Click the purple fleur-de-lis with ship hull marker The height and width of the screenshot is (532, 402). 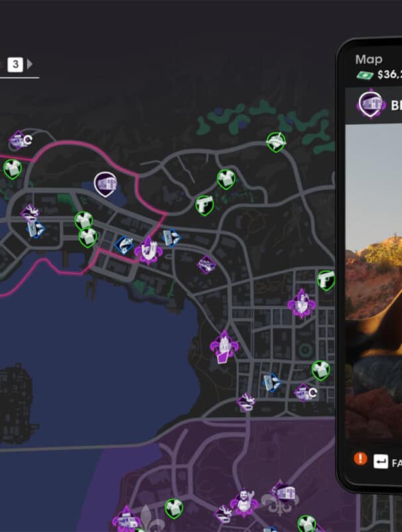click(224, 347)
